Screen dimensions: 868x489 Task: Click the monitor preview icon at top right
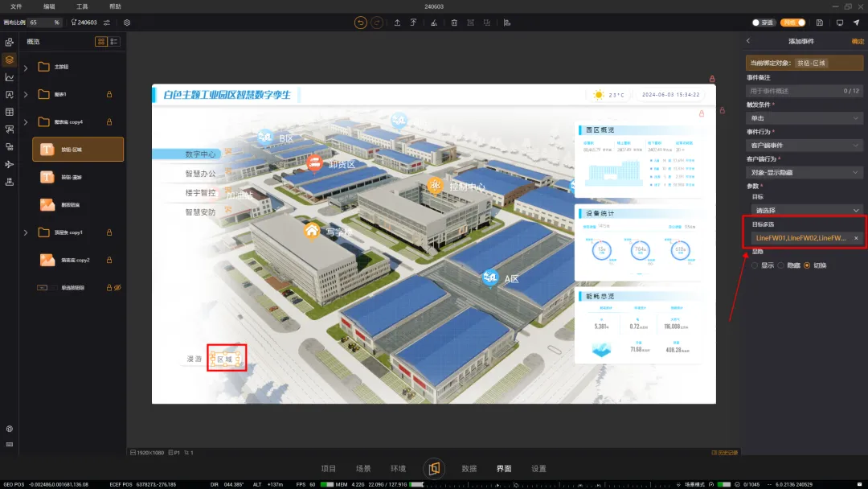pyautogui.click(x=840, y=23)
